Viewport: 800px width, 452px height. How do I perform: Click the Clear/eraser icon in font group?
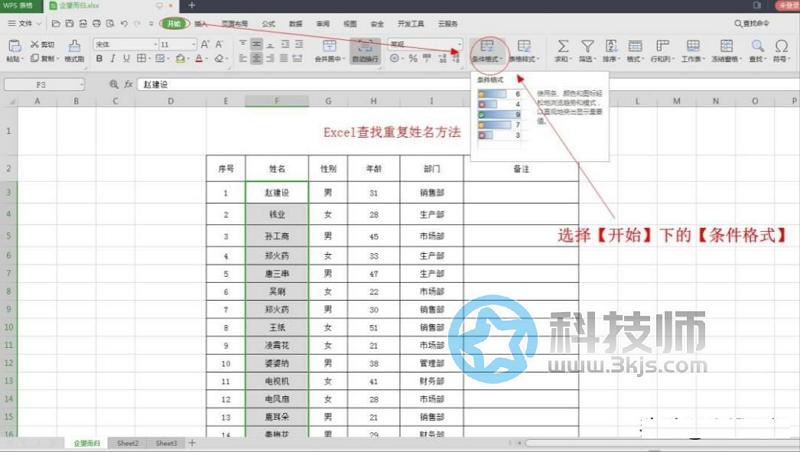coord(219,59)
